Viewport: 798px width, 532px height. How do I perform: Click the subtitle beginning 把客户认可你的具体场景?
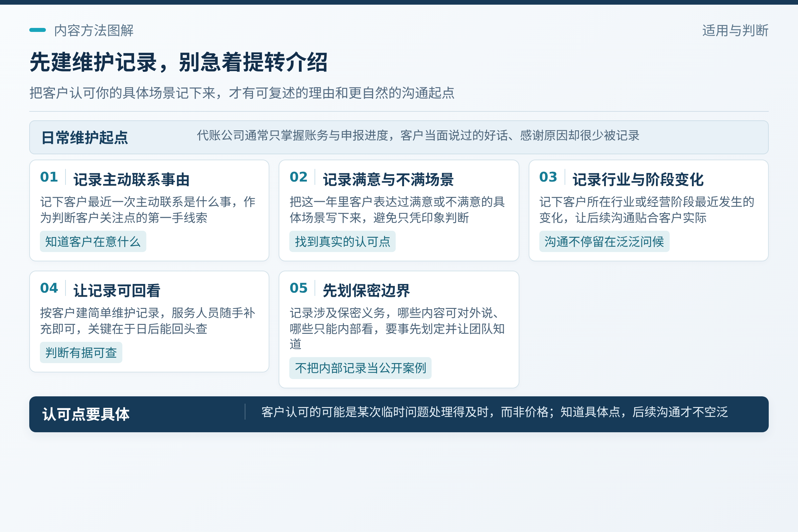tap(242, 93)
